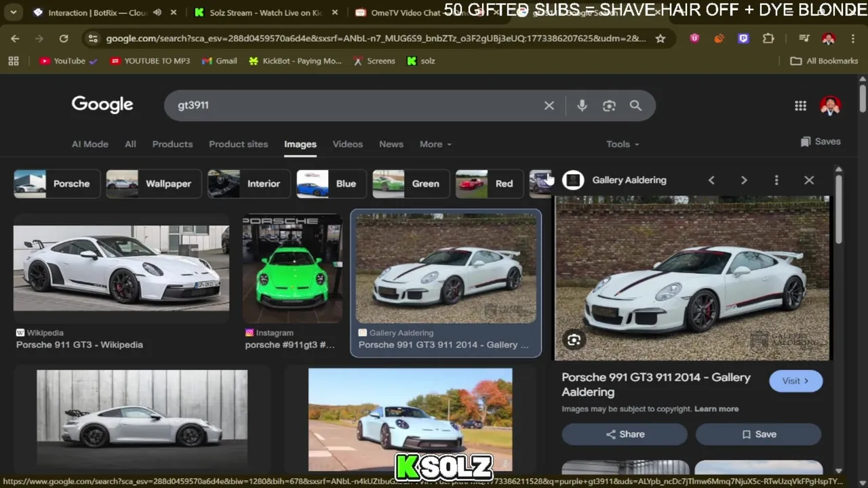Open the Google apps grid

click(x=801, y=106)
